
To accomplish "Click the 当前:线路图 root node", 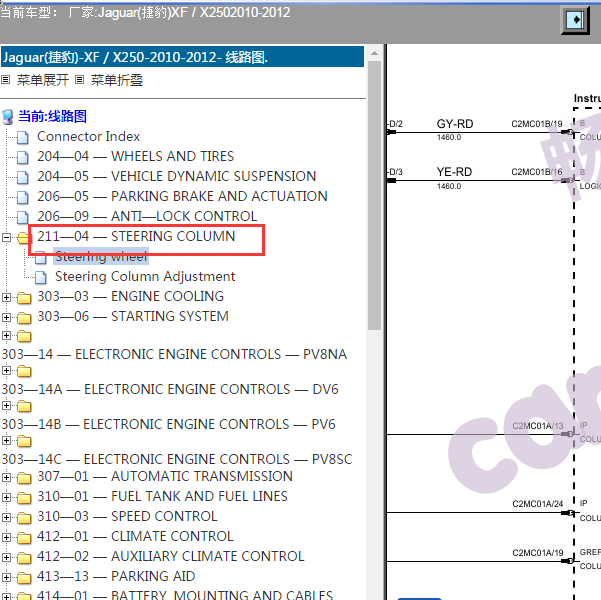I will pos(53,116).
